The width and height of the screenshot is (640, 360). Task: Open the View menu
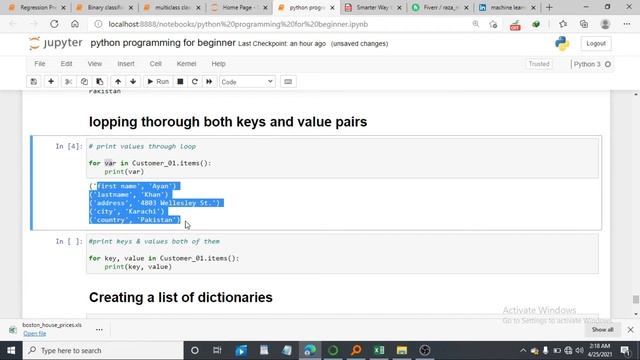coord(95,64)
